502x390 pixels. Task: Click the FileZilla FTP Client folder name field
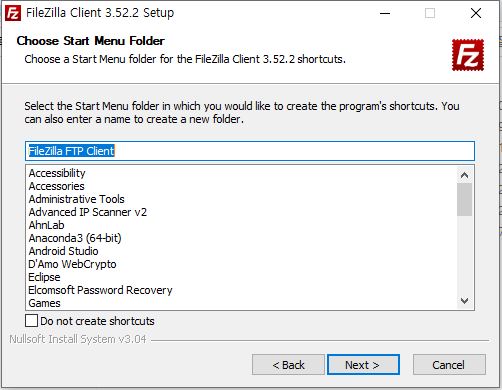[x=250, y=151]
